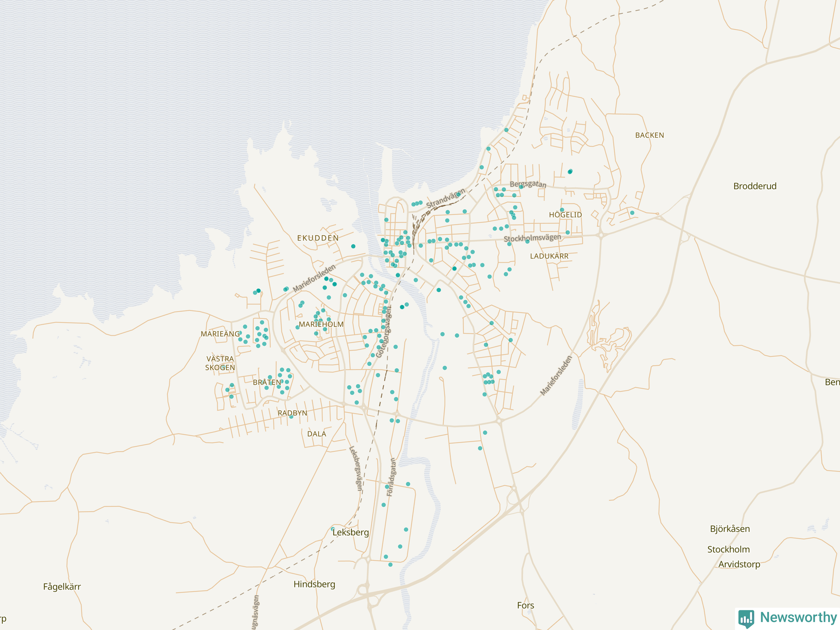Select the Bergsgatan street label

(528, 184)
